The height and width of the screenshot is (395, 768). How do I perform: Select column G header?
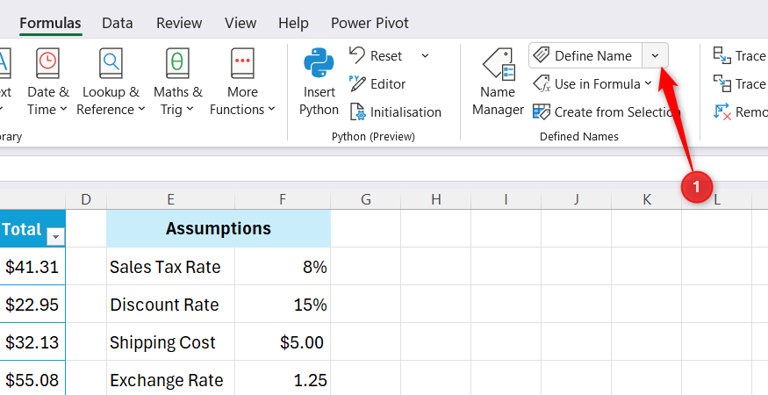click(x=365, y=199)
